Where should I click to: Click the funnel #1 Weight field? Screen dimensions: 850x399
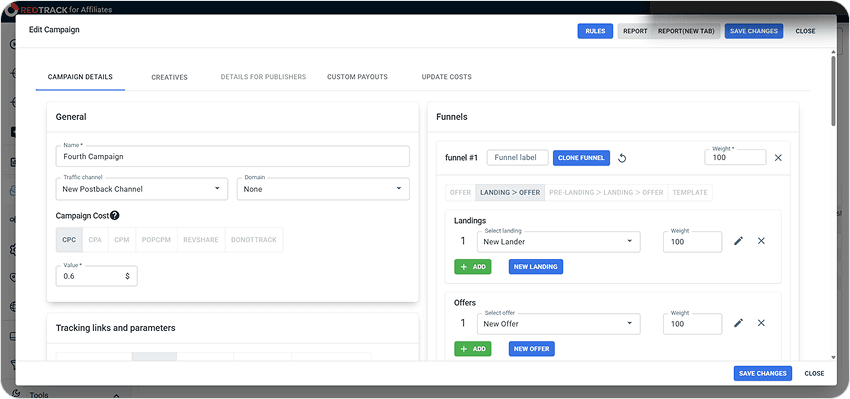[x=735, y=157]
